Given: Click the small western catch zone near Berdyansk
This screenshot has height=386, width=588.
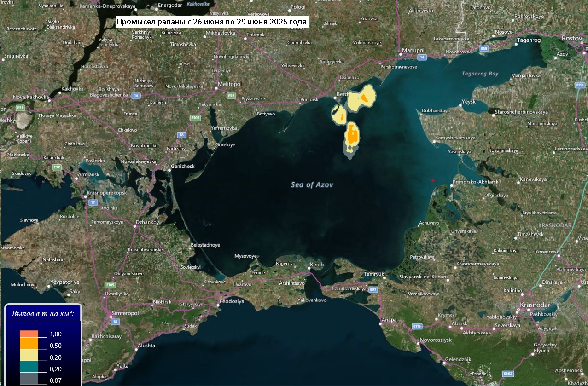Looking at the screenshot, I should coord(340,115).
